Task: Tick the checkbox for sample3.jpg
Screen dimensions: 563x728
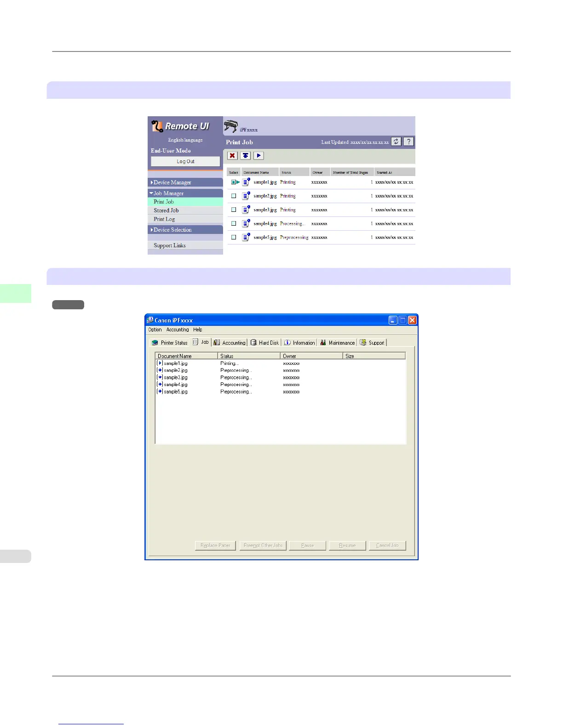Action: pyautogui.click(x=234, y=210)
